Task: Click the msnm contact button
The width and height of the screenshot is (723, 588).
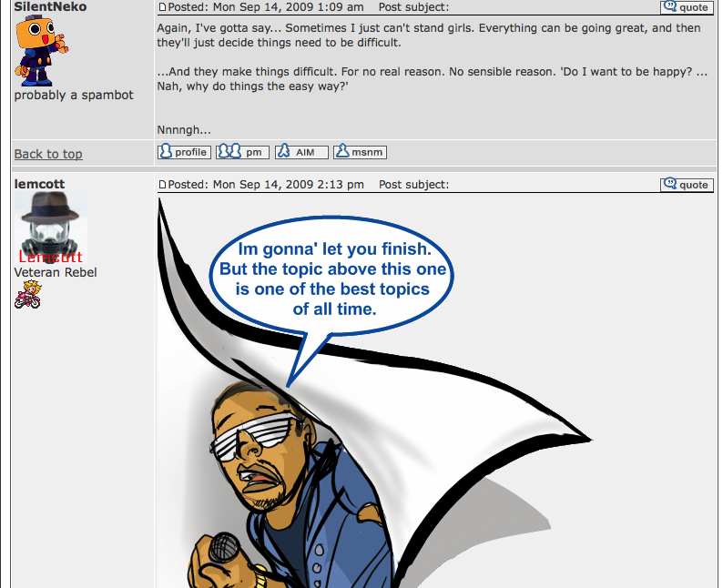Action: (360, 152)
